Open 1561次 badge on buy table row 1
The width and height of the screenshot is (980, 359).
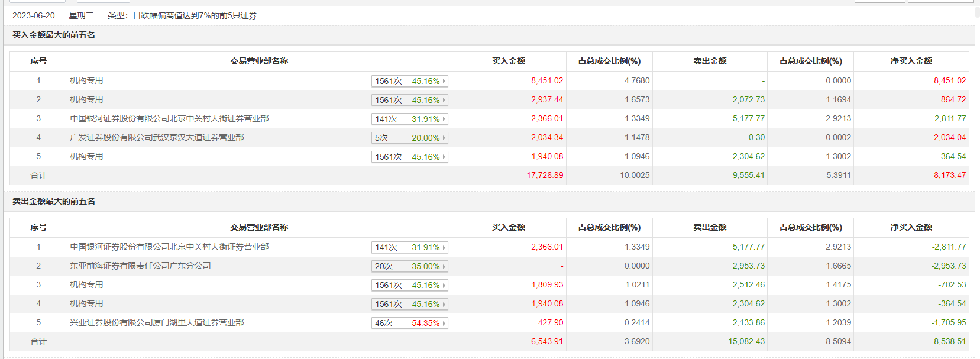click(409, 81)
